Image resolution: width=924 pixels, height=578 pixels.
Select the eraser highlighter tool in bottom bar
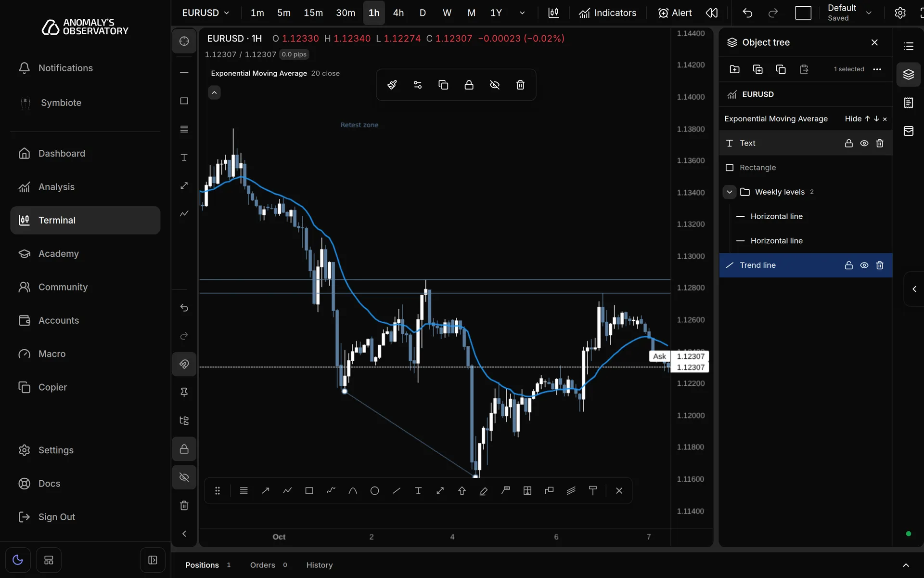click(484, 491)
